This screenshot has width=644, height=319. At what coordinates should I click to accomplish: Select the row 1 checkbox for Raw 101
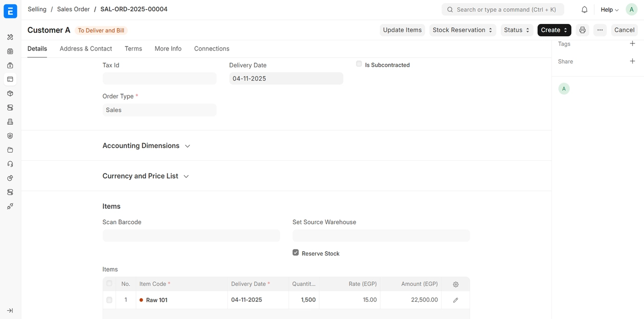[109, 300]
